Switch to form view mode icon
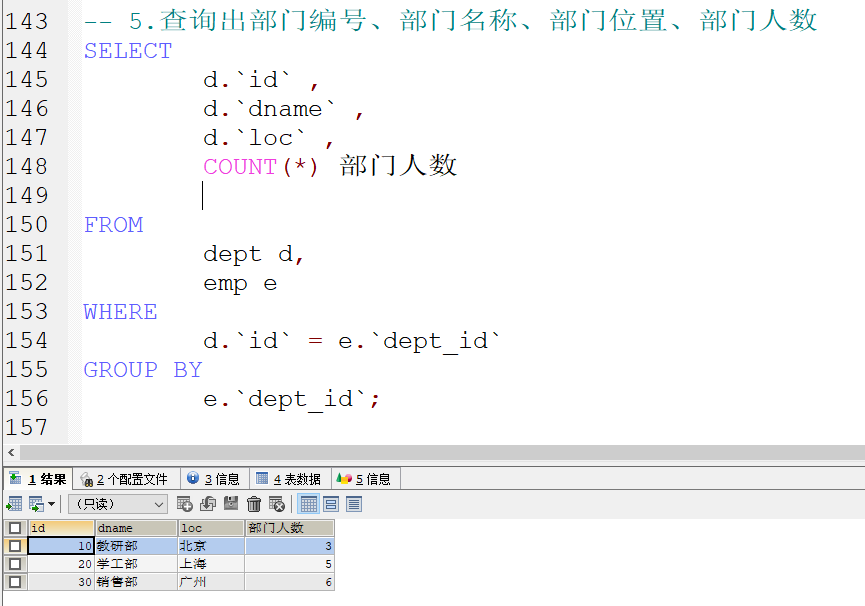The height and width of the screenshot is (606, 865). click(x=332, y=503)
